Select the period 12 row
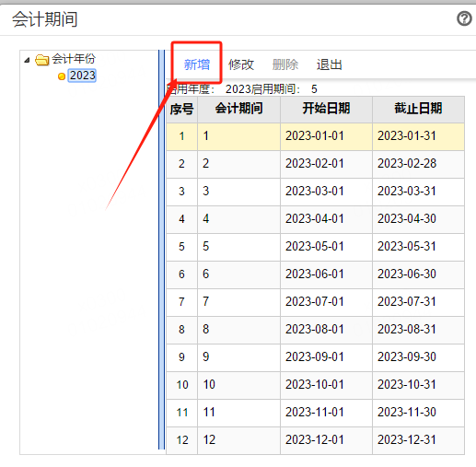Viewport: 476px width, 467px height. 315,440
